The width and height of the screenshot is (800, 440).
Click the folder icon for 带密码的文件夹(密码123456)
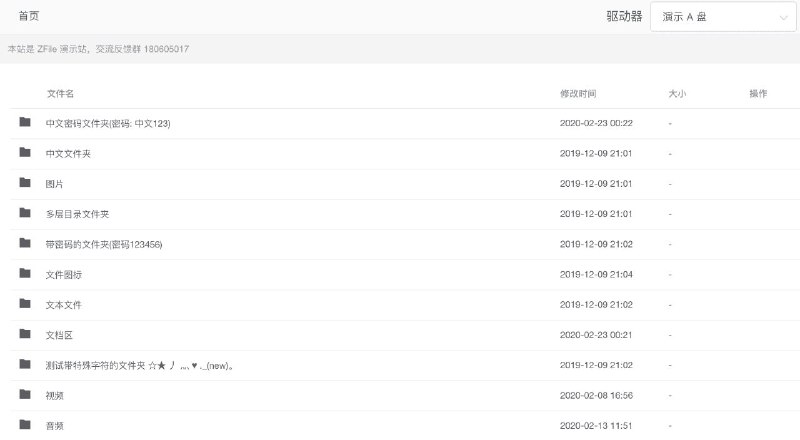(25, 243)
